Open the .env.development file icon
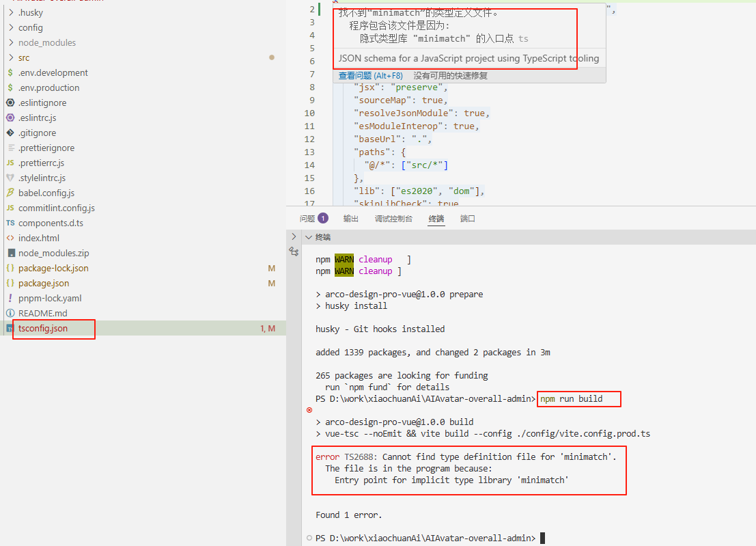This screenshot has width=756, height=546. pos(10,73)
